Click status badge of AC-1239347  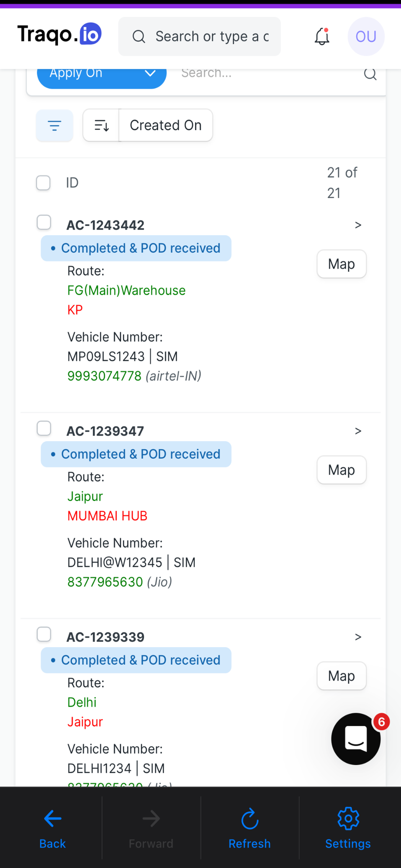(136, 454)
